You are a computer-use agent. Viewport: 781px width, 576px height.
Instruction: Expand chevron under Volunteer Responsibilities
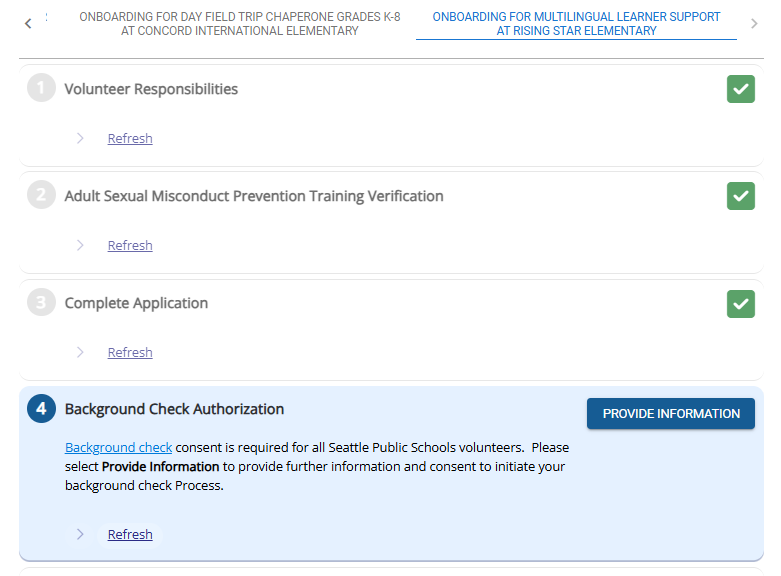80,138
